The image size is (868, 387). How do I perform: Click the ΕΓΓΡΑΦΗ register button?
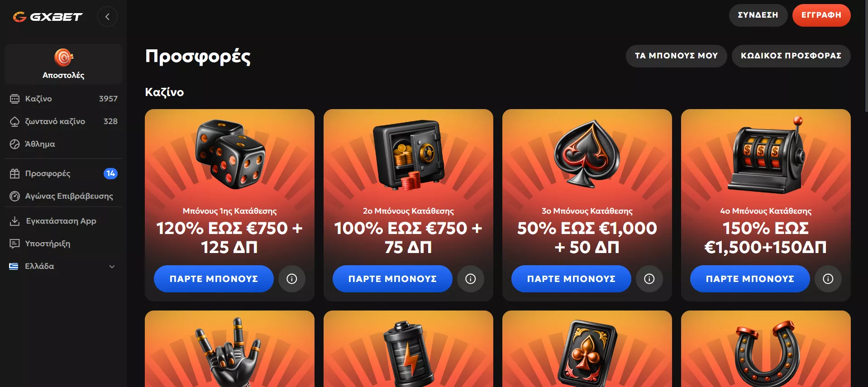821,15
